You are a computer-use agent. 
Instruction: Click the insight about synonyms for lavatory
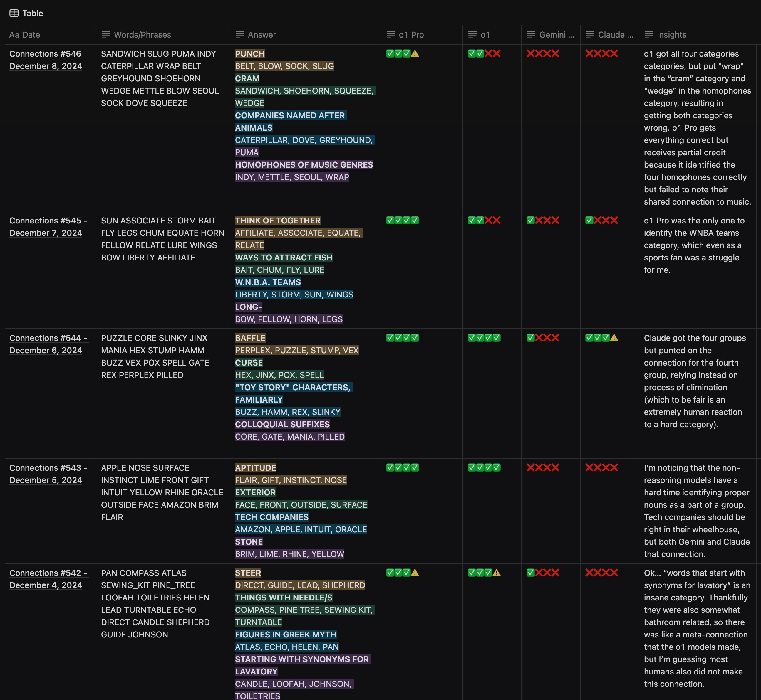[x=697, y=628]
